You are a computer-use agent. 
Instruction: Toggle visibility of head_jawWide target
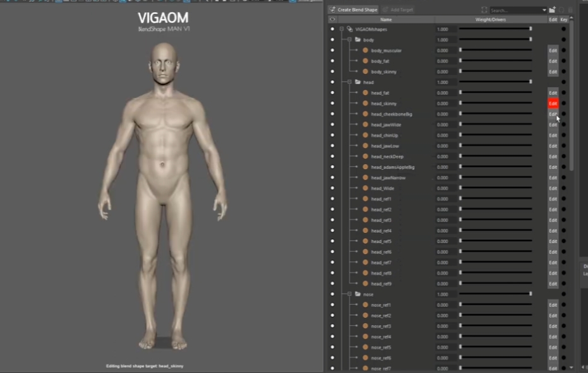(332, 124)
